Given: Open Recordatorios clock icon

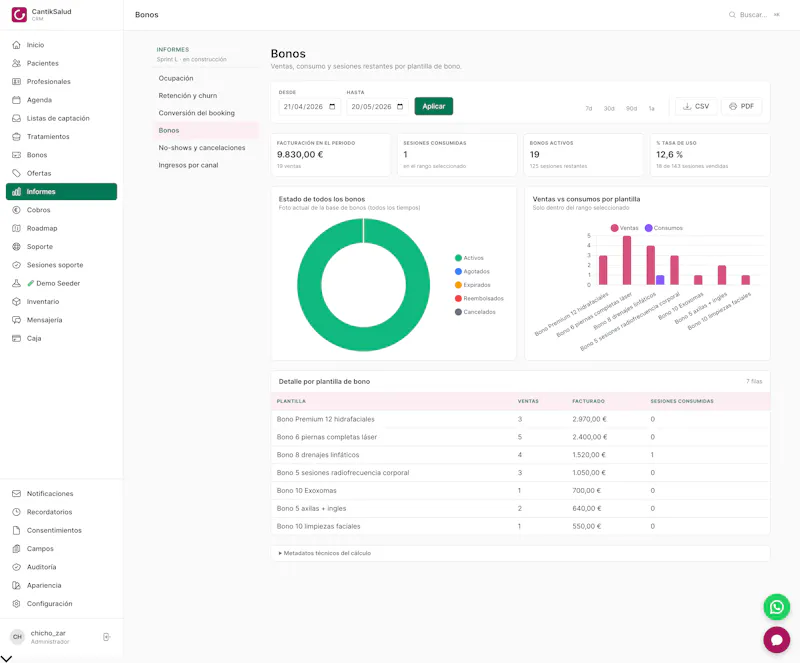Looking at the screenshot, I should (16, 512).
